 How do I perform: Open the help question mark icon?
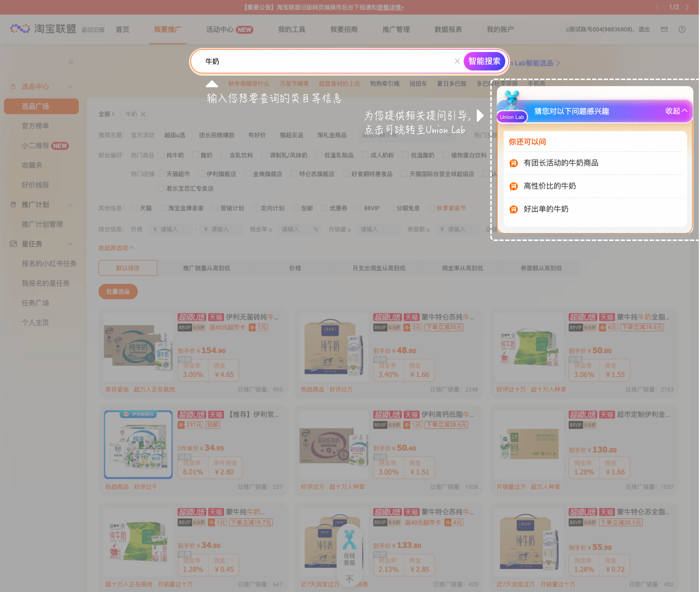click(682, 29)
